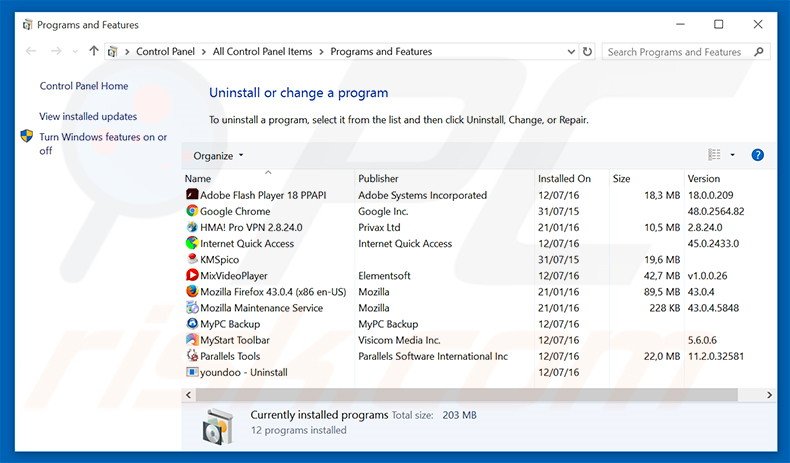Expand the chevron after Control Panel breadcrumb
Image resolution: width=790 pixels, height=463 pixels.
pos(204,51)
